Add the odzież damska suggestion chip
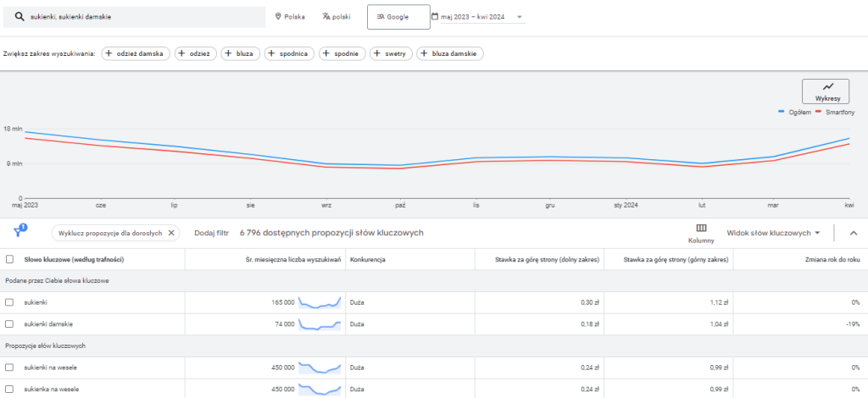This screenshot has width=868, height=398. click(x=136, y=53)
